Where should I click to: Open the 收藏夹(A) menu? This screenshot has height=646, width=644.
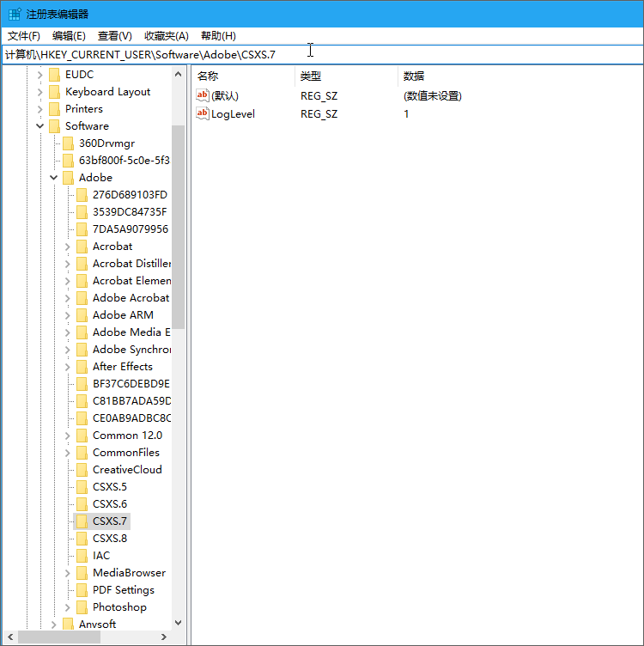[x=166, y=35]
